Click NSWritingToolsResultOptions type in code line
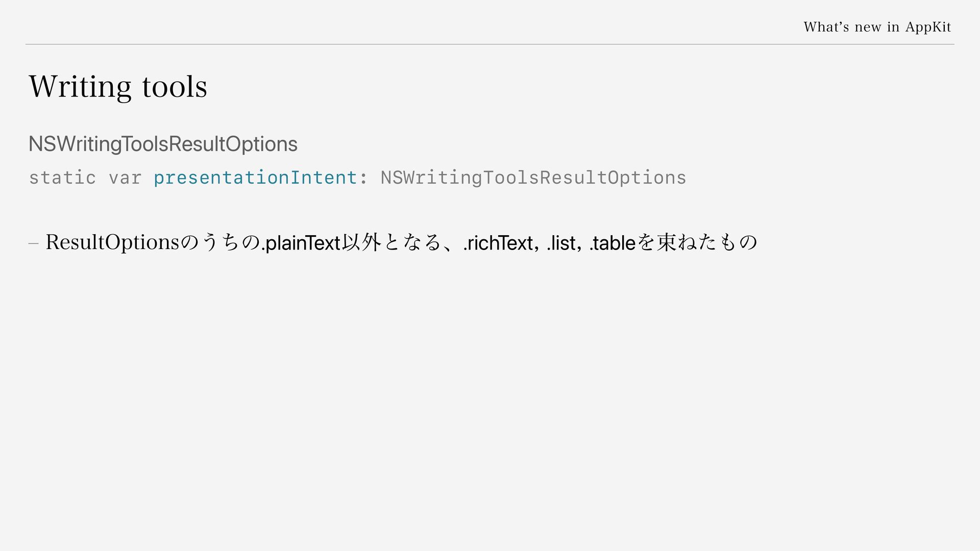Viewport: 980px width, 551px height. pyautogui.click(x=533, y=178)
